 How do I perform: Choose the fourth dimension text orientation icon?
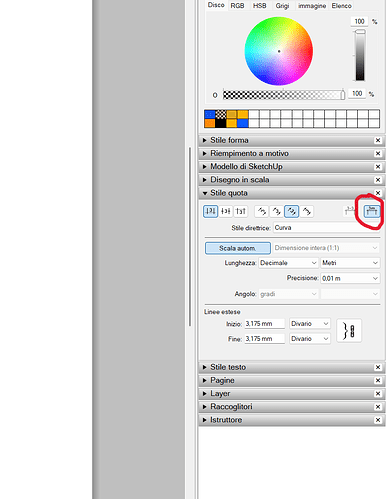click(307, 211)
